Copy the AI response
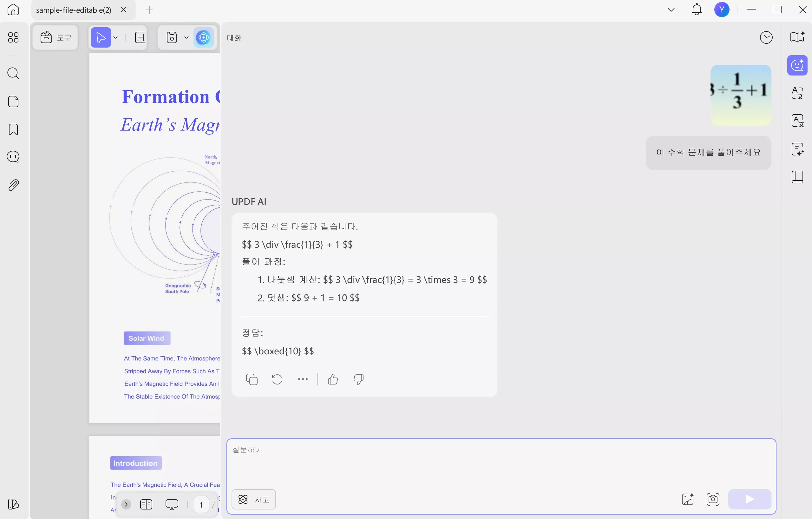812x519 pixels. 252,379
